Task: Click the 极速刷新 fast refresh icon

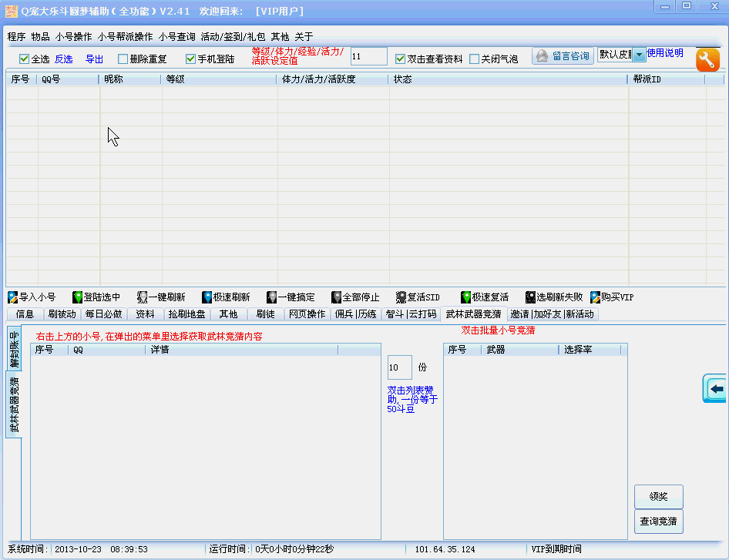Action: pyautogui.click(x=207, y=297)
